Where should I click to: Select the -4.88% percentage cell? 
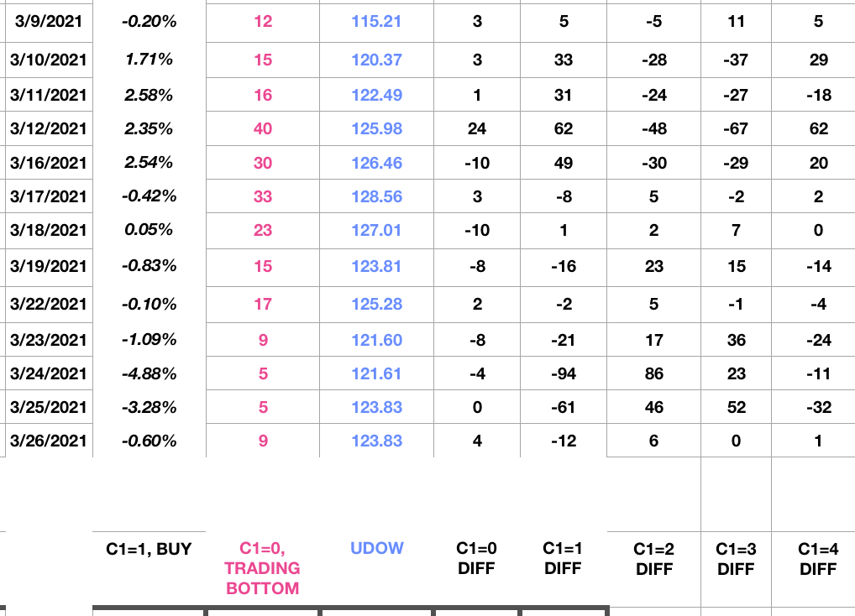tap(149, 373)
